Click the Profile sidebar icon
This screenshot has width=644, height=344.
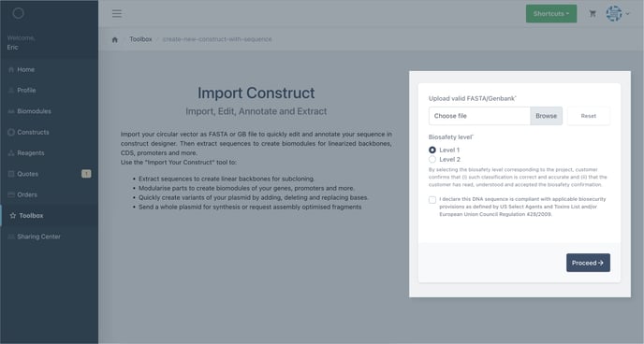point(11,90)
